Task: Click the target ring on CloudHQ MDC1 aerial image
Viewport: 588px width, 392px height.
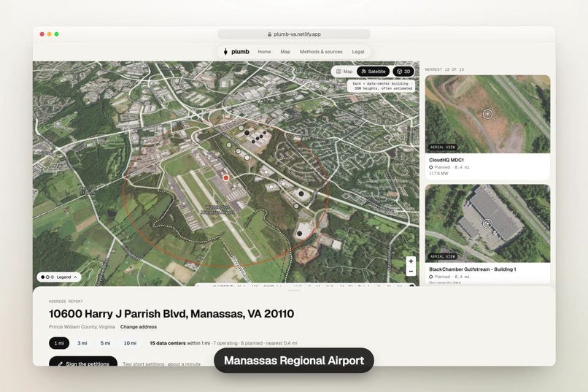Action: point(487,114)
